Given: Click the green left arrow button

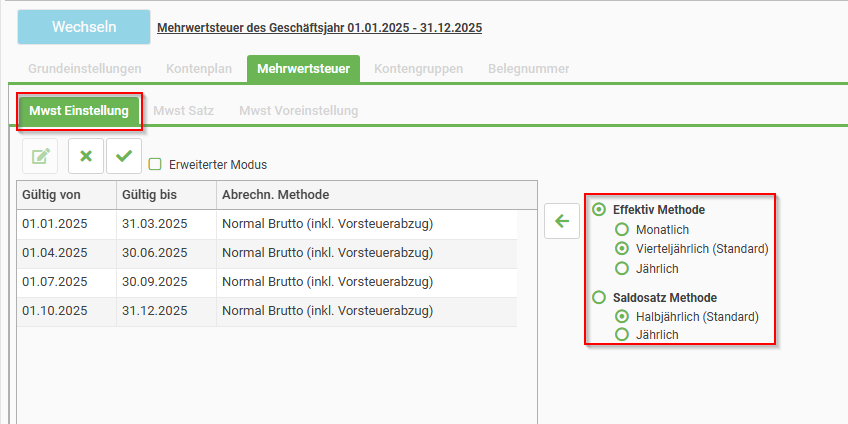Looking at the screenshot, I should (562, 221).
